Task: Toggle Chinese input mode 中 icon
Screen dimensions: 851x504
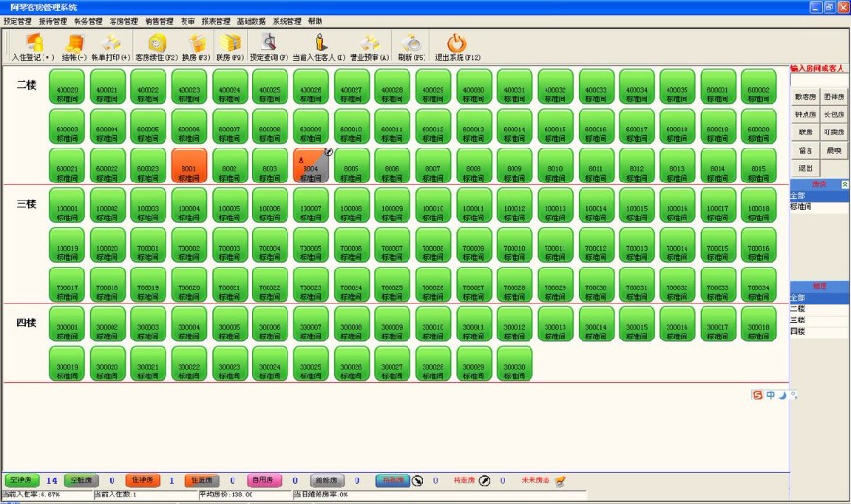Action: [x=771, y=395]
